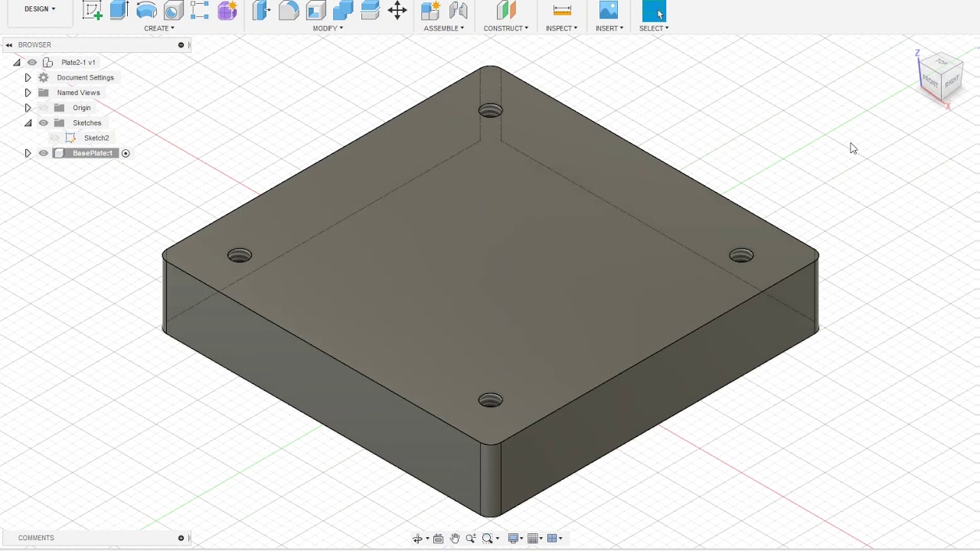Screen dimensions: 980x551
Task: Open the MODIFY menu
Action: [328, 28]
